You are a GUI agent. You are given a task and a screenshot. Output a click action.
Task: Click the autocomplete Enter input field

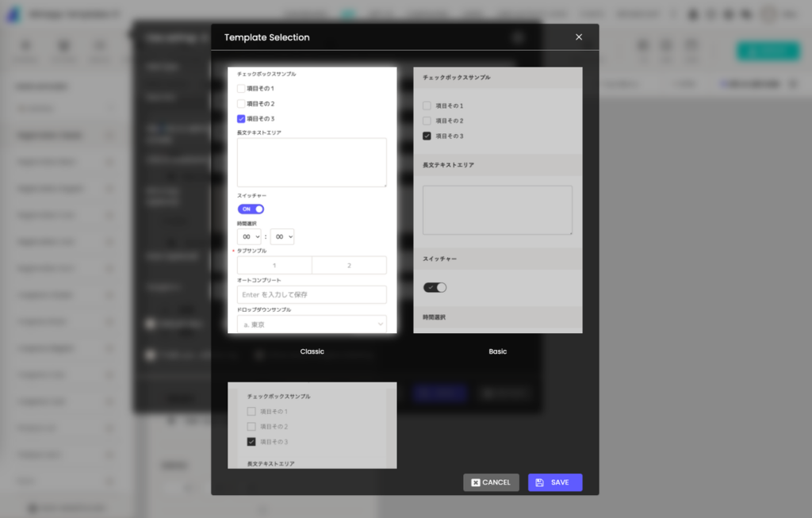312,294
